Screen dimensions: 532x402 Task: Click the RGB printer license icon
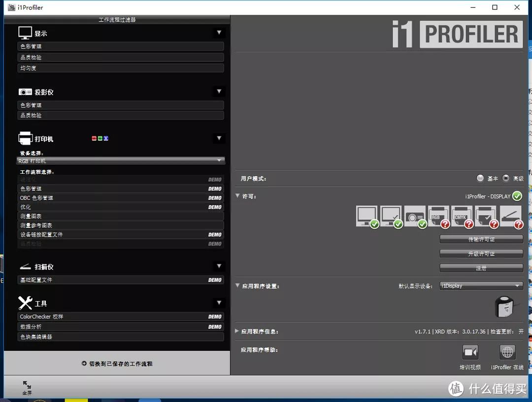tap(439, 216)
